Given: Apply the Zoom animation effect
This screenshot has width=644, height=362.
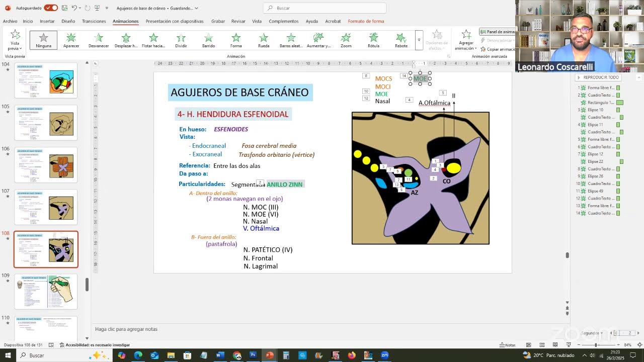Looking at the screenshot, I should click(346, 40).
